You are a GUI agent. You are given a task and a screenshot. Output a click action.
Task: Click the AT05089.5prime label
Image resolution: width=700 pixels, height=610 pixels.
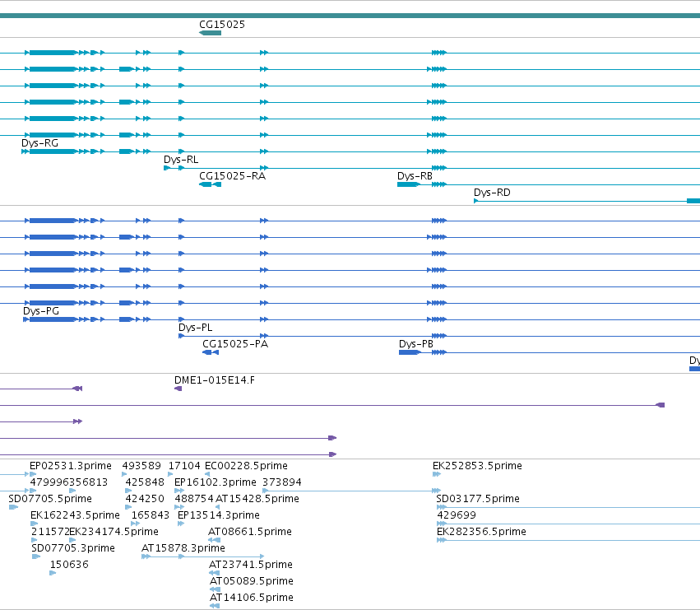coord(252,581)
